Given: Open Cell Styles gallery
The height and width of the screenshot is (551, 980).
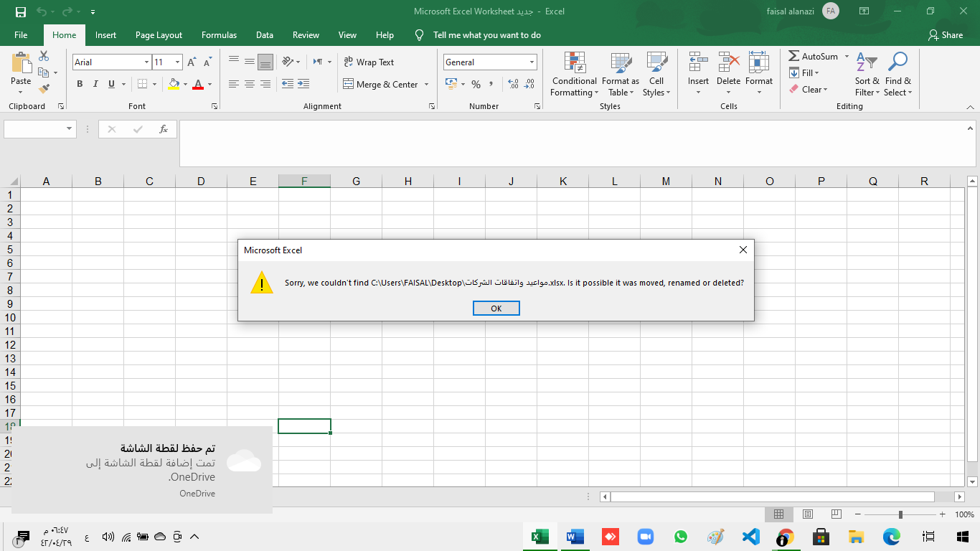Looking at the screenshot, I should coord(656,74).
